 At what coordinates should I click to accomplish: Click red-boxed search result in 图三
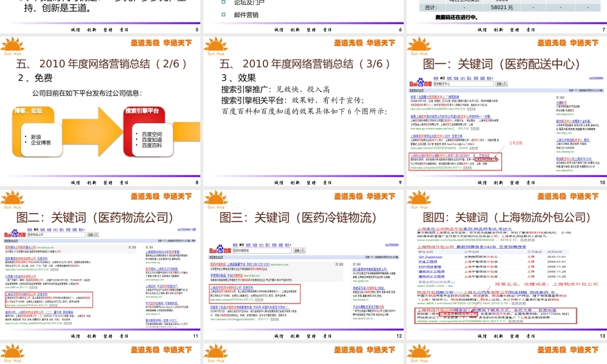pos(254,294)
